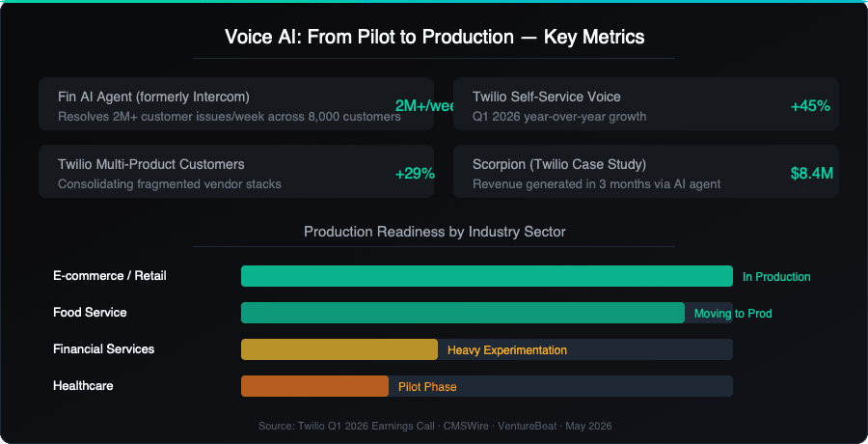Click 'Consolidating fragmented vendor stacks' text

170,184
